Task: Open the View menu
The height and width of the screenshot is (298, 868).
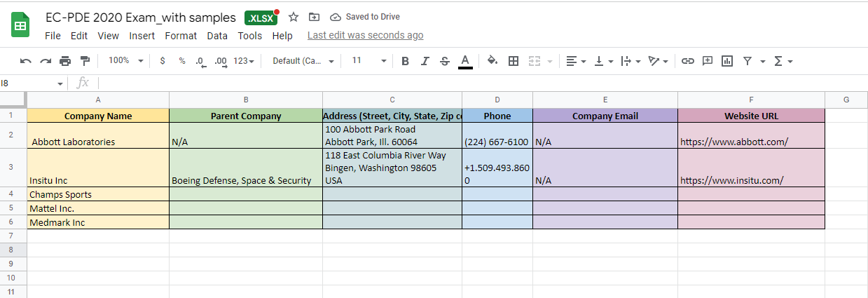Action: pos(108,36)
